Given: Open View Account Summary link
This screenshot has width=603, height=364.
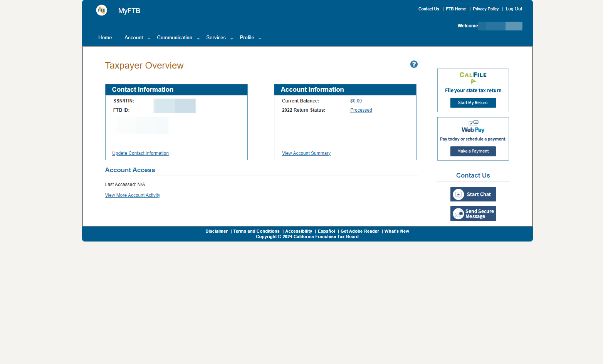Looking at the screenshot, I should [306, 153].
